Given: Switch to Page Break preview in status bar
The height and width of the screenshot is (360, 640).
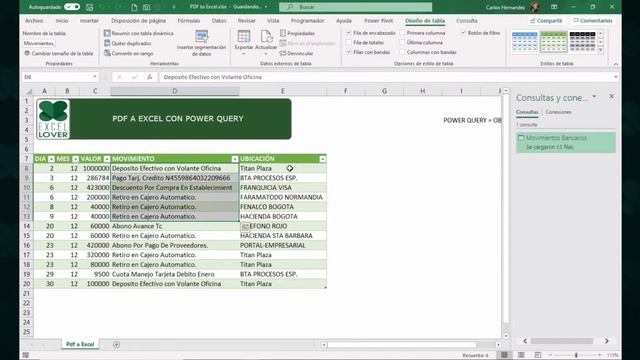Looking at the screenshot, I should 538,355.
